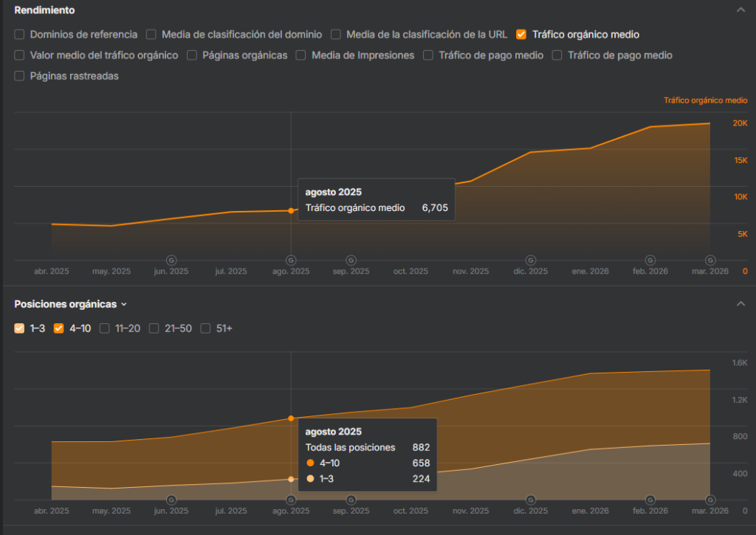Enable the 51+ positions checkbox
756x535 pixels.
[x=206, y=328]
